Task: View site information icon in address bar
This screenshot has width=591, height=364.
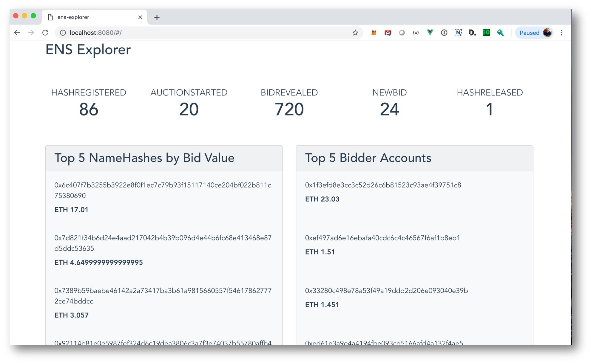Action: 63,33
